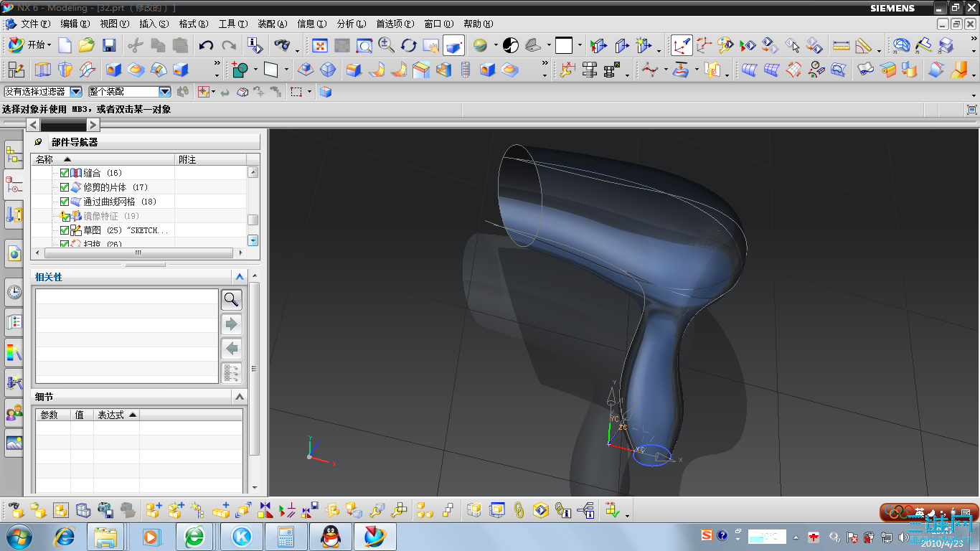Click the Rotate view icon

pos(409,45)
